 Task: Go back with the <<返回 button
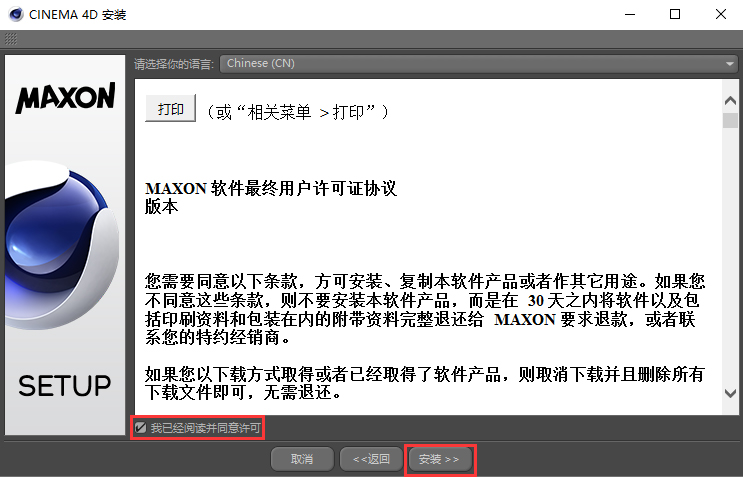pos(372,459)
